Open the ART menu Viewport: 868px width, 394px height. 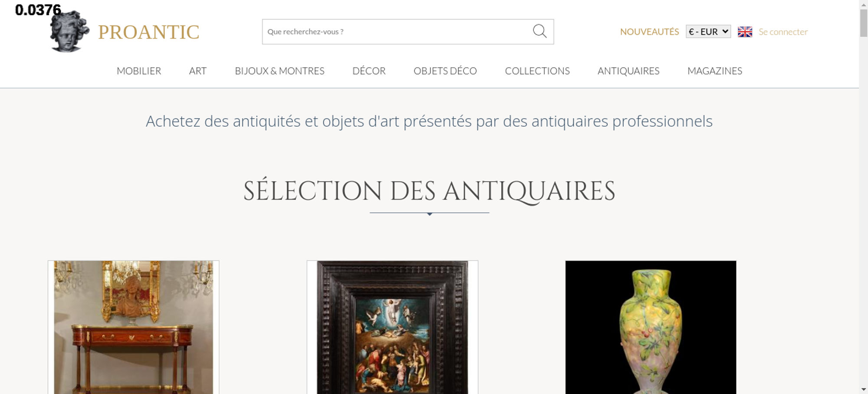click(x=197, y=71)
